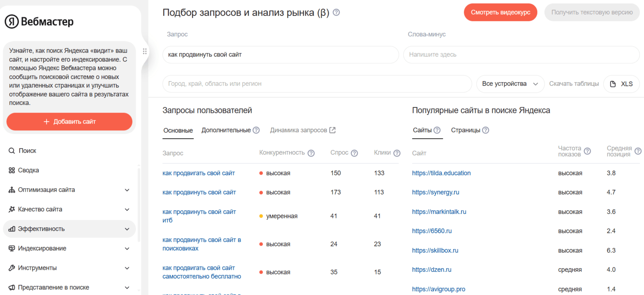Screen dimensions: 644x295
Task: Download table as XLS
Action: coord(621,84)
